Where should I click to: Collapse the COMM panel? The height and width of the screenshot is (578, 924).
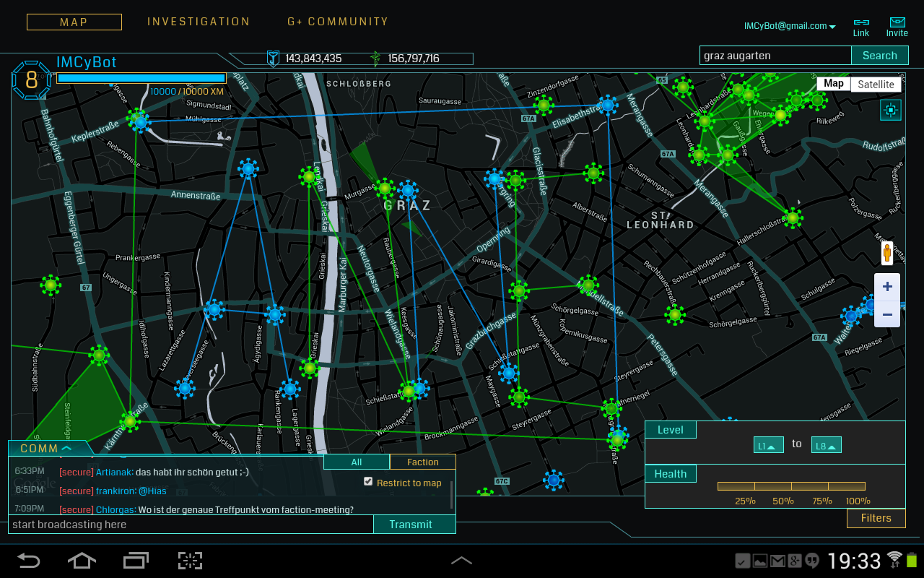tap(47, 449)
